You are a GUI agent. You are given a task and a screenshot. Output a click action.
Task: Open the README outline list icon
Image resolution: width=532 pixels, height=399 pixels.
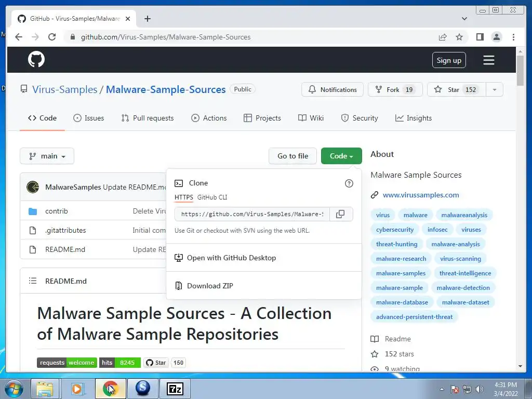point(33,281)
